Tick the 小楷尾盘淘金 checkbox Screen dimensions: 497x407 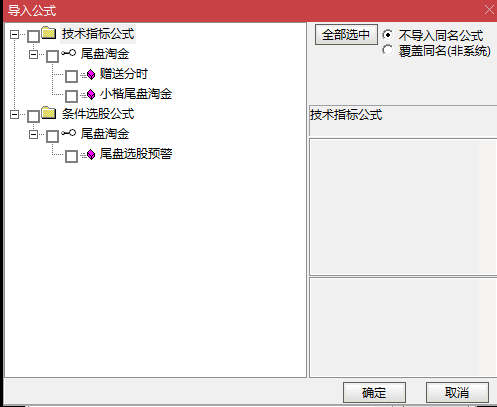tap(71, 96)
